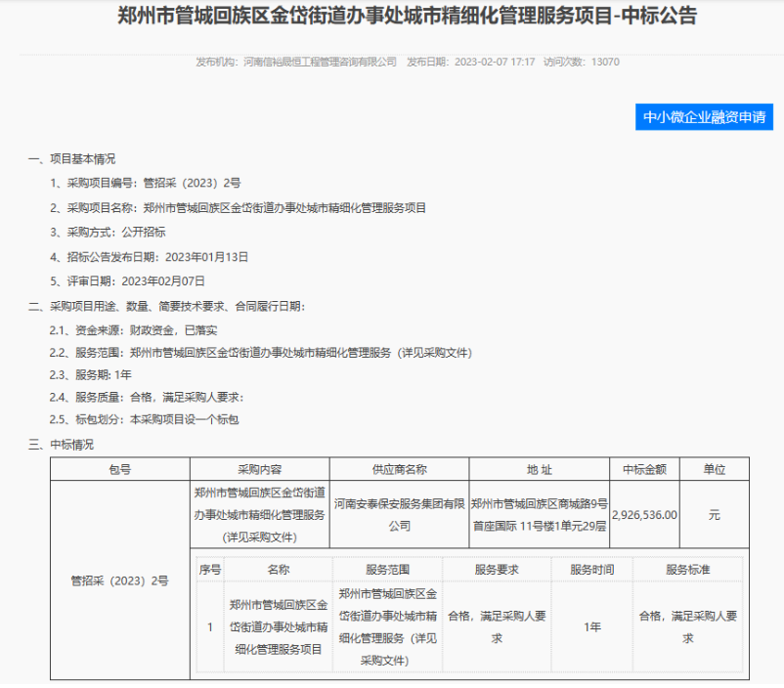Click table header 地 址
Screen dimensions: 784x688
pos(539,469)
